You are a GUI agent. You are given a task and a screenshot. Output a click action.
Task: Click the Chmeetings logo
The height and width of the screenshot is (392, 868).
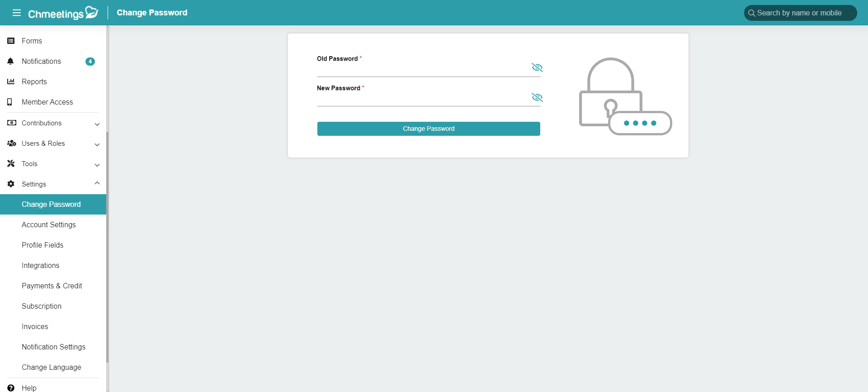[x=63, y=13]
